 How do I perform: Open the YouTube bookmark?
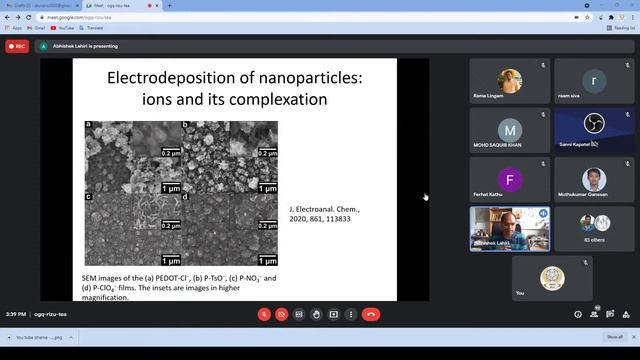(x=62, y=28)
